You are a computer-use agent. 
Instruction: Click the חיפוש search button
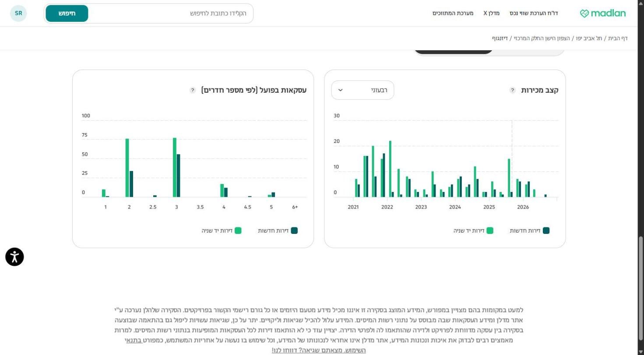67,14
